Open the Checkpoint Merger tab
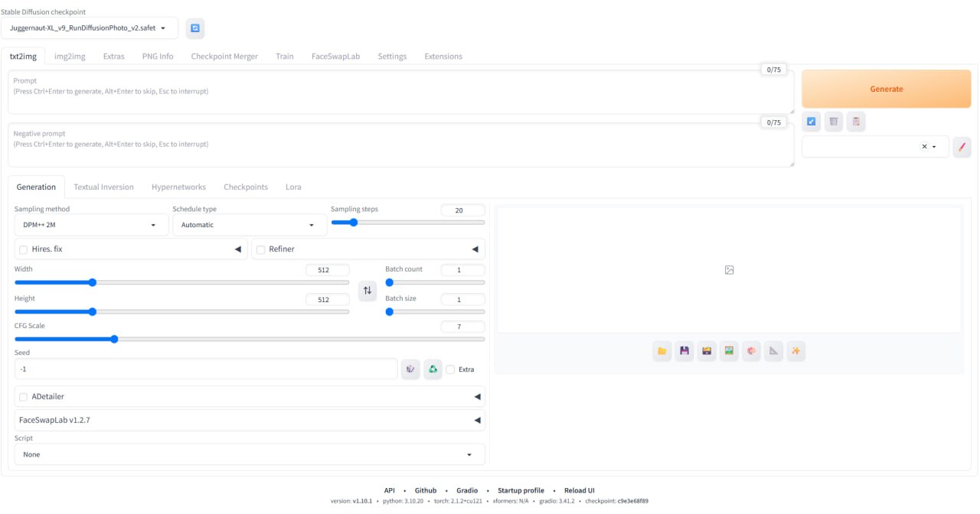980x514 pixels. click(x=224, y=57)
